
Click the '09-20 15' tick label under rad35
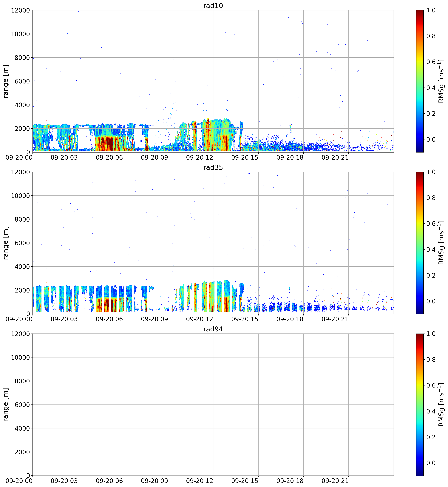[x=245, y=319]
